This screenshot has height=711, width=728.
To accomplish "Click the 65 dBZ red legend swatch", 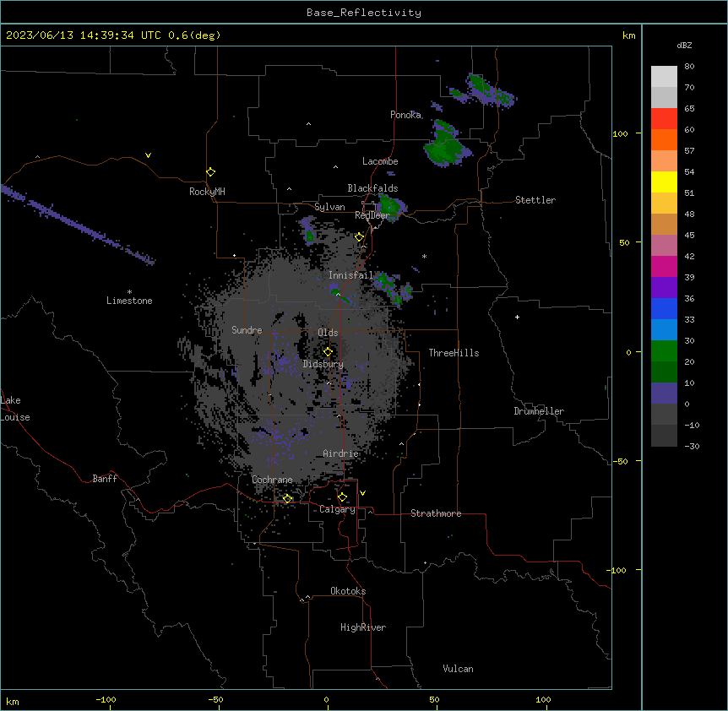I will (x=664, y=118).
